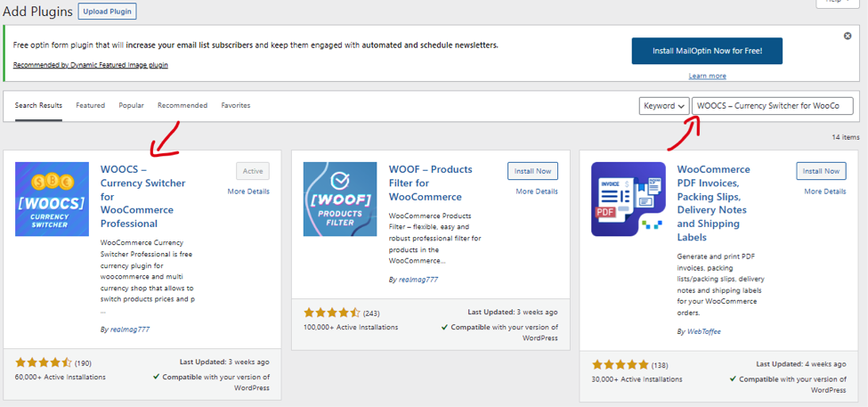The width and height of the screenshot is (868, 407).
Task: Switch to the Popular tab
Action: 131,105
